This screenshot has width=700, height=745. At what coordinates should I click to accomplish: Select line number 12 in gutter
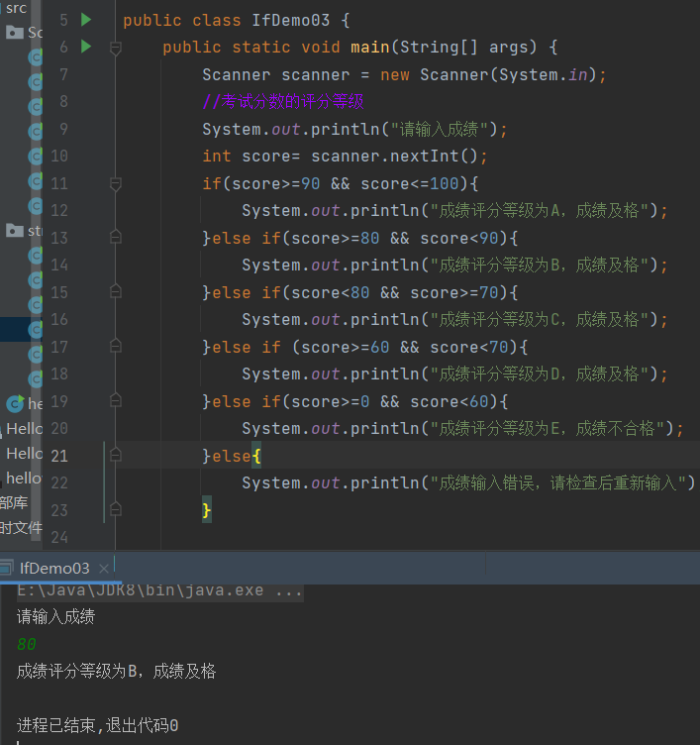59,210
